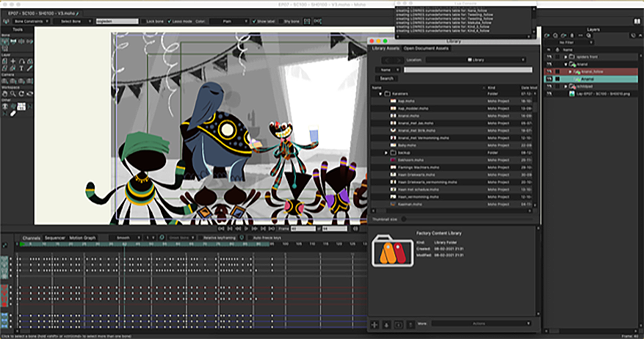Hide the spiders front layer
The height and width of the screenshot is (339, 644).
click(x=549, y=56)
